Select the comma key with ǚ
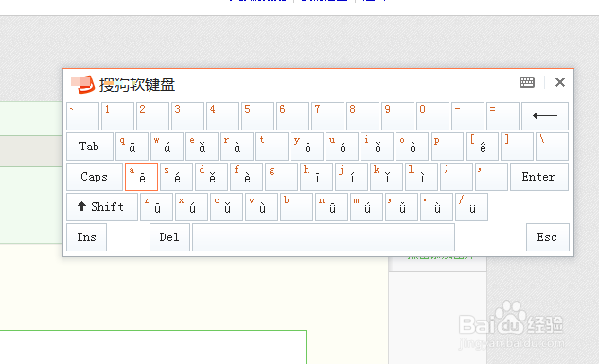 pyautogui.click(x=402, y=207)
